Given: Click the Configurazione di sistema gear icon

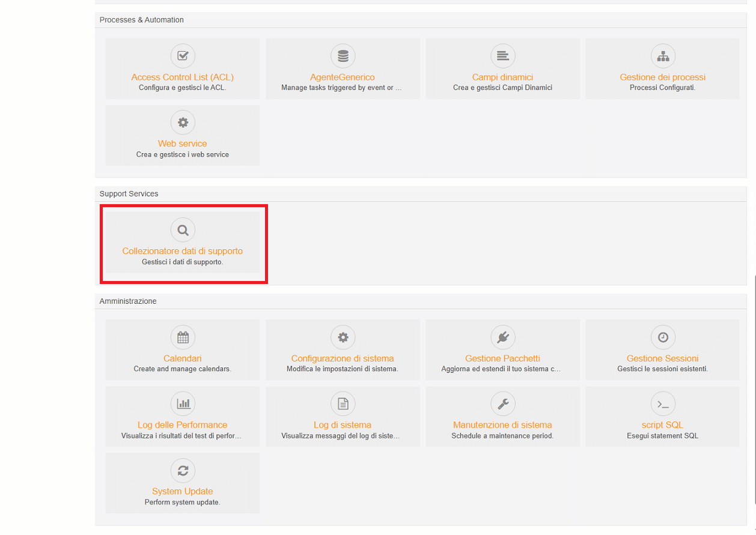Looking at the screenshot, I should point(343,337).
